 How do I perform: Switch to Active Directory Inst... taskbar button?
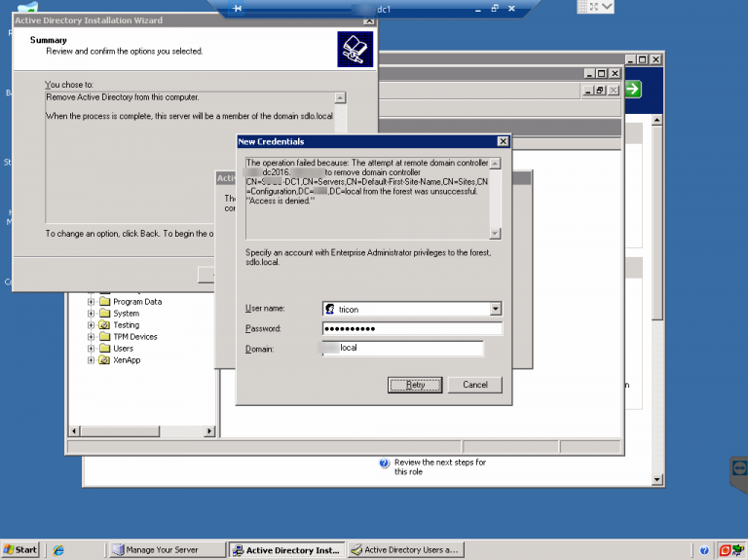coord(286,550)
